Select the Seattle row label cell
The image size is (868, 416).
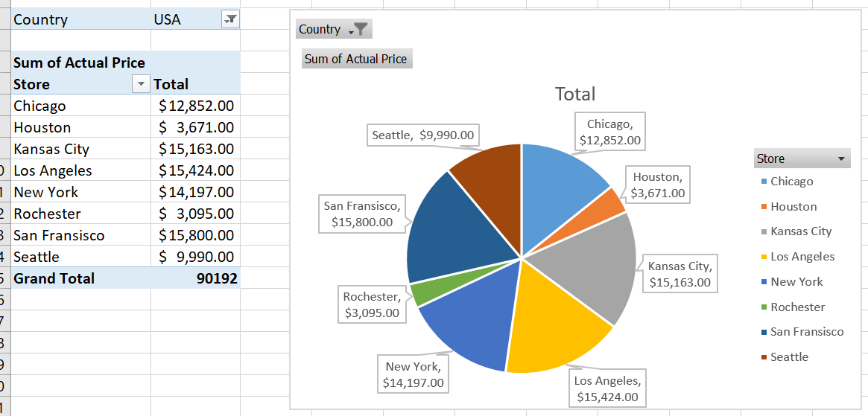[80, 257]
